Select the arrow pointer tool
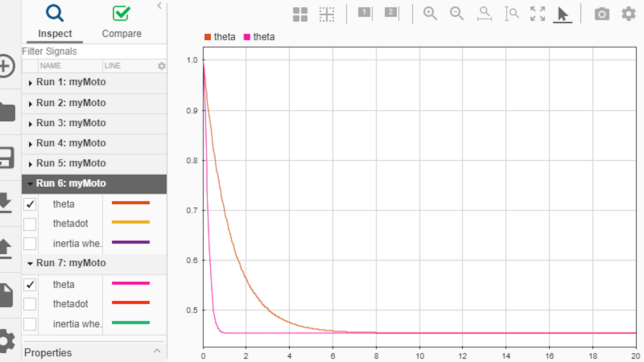Viewport: 644px width, 362px height. (x=563, y=14)
